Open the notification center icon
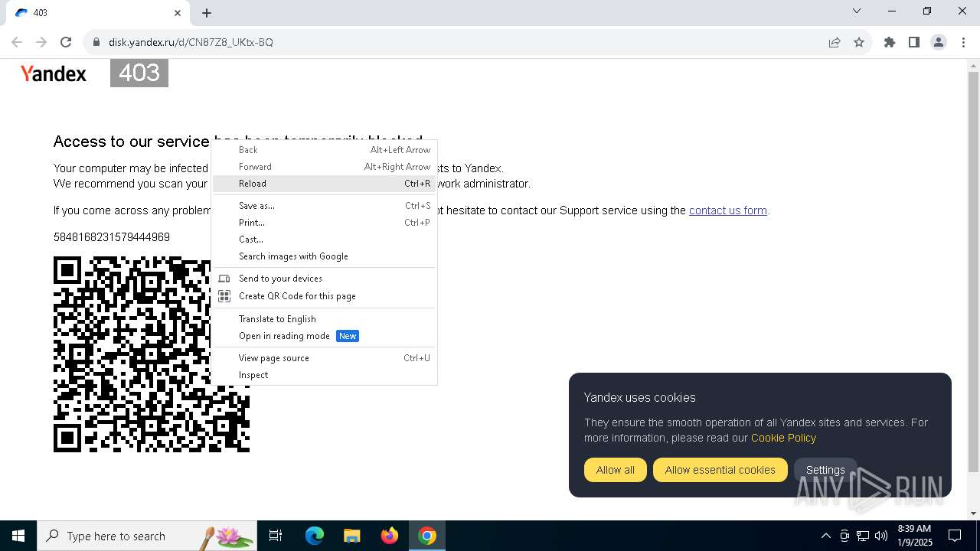This screenshot has height=551, width=980. click(955, 536)
